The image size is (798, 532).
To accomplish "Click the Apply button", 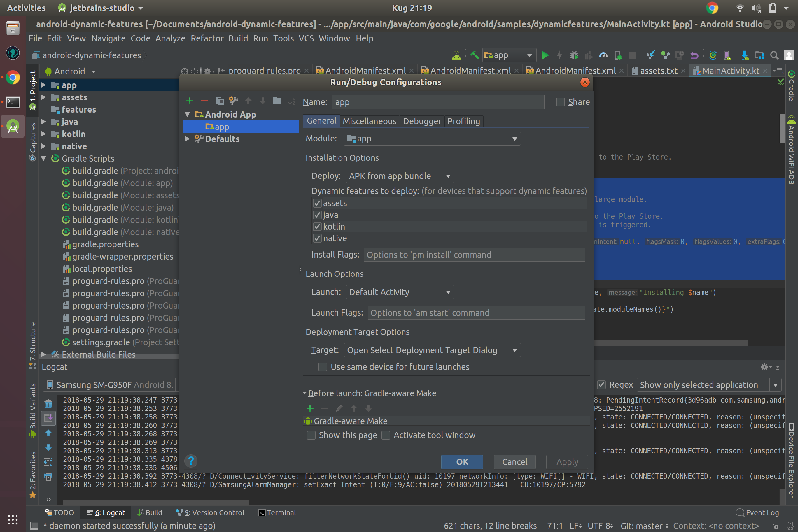I will coord(567,462).
